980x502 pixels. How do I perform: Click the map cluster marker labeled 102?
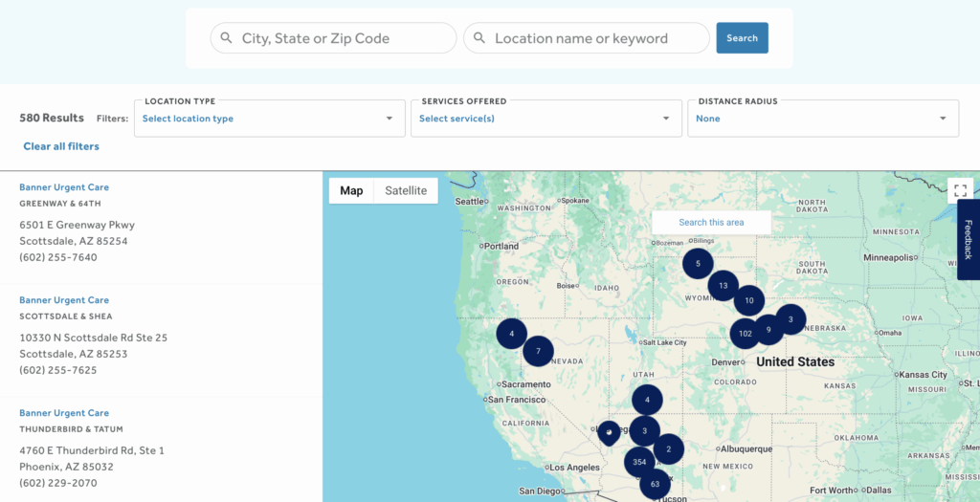coord(745,333)
